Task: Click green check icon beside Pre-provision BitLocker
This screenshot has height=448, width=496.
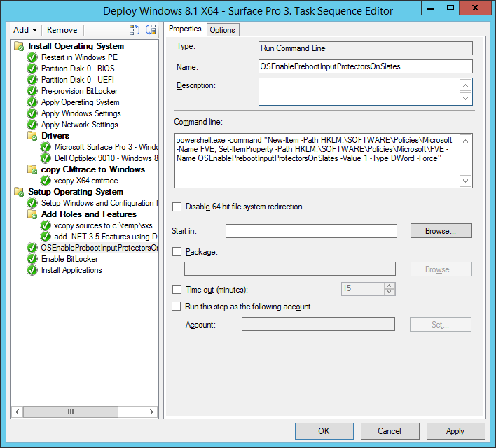Action: tap(32, 91)
